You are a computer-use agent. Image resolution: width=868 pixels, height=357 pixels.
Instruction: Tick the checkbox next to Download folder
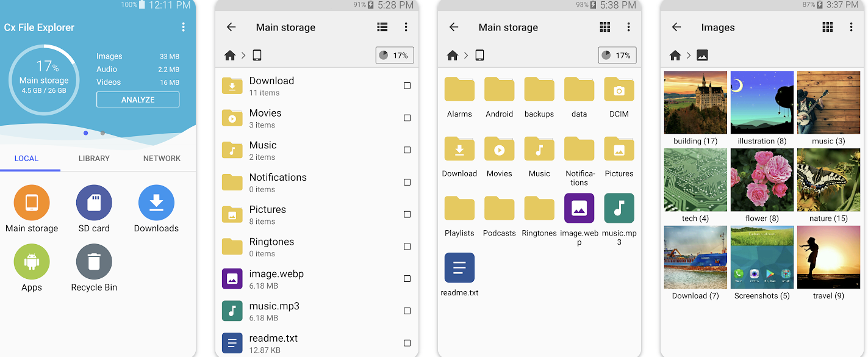[407, 86]
